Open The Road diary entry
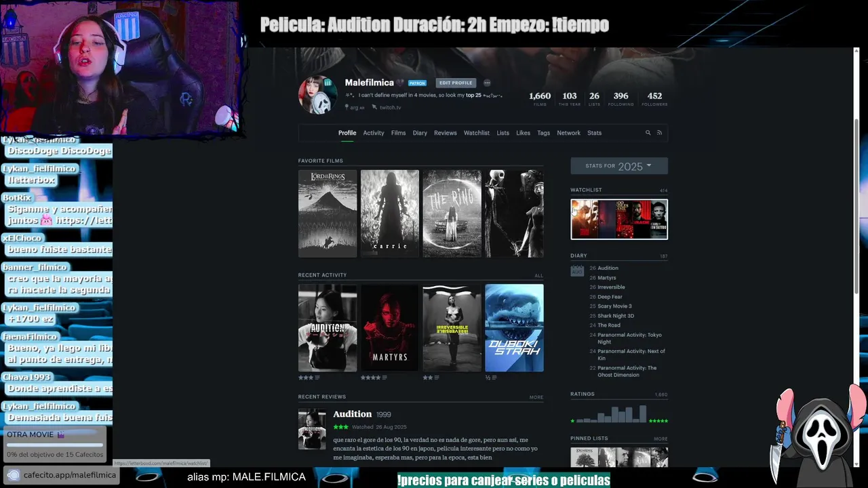The width and height of the screenshot is (868, 488). 609,325
